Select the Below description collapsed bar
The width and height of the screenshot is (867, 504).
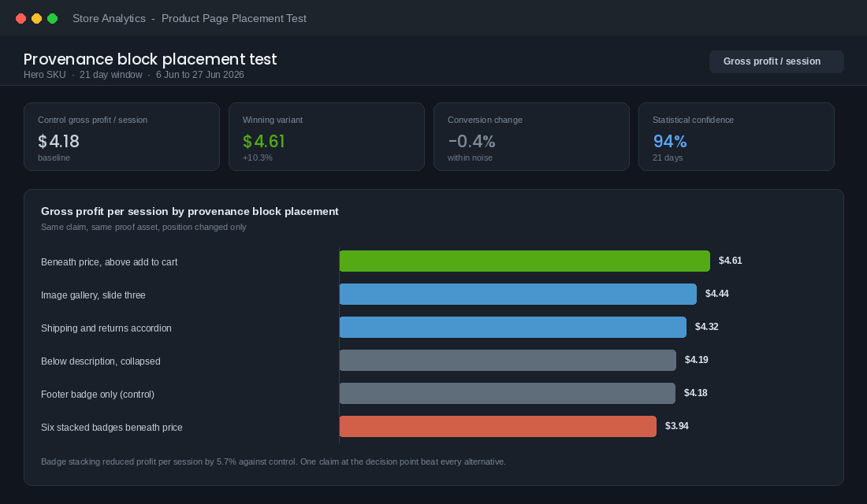tap(508, 361)
